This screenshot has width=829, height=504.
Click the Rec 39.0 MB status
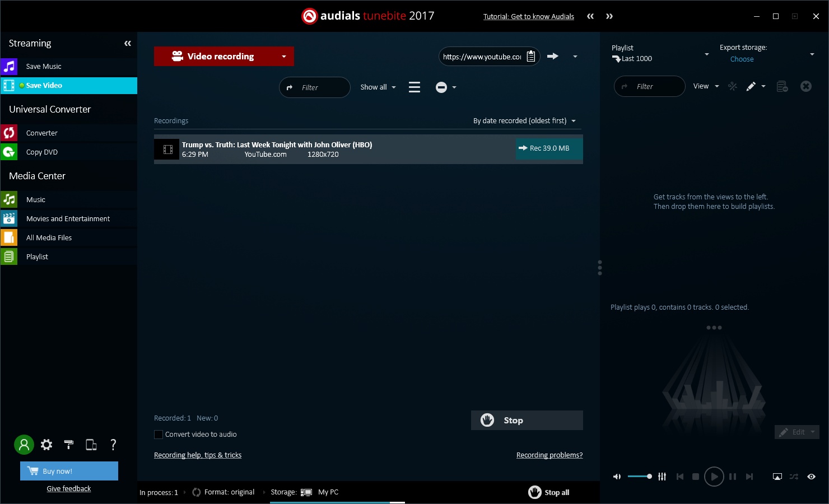click(x=549, y=148)
